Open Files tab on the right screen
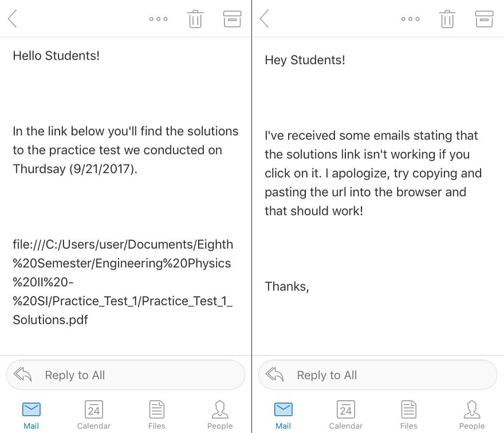This screenshot has height=433, width=504. click(x=409, y=414)
